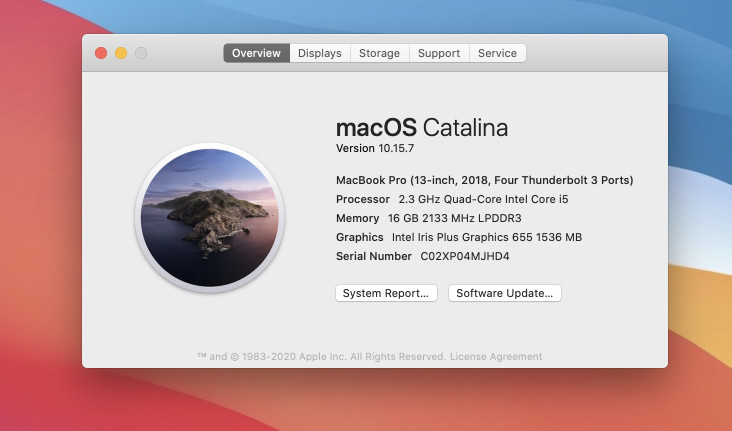
Task: Open the Displays tab
Action: 320,53
